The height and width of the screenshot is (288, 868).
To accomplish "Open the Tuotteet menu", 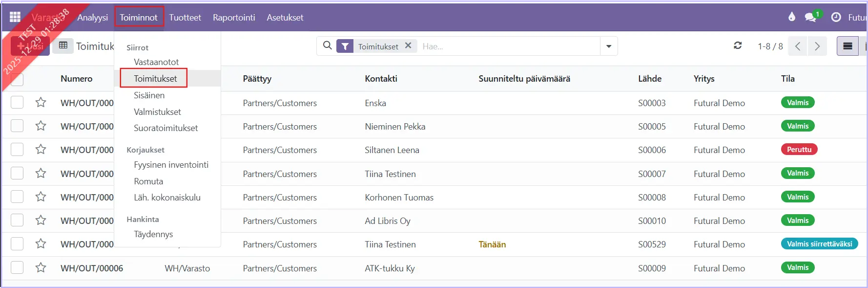I will pos(185,18).
